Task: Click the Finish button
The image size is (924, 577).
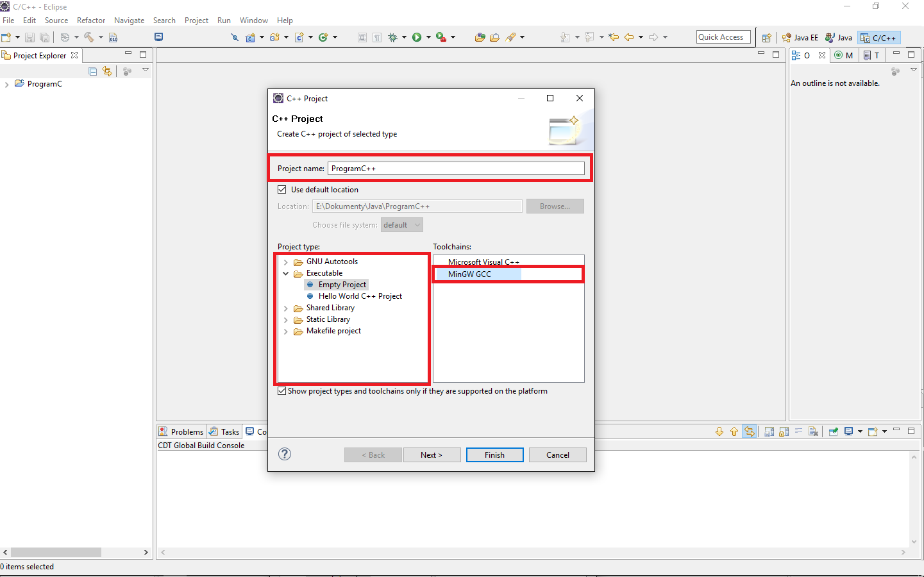Action: pos(494,455)
